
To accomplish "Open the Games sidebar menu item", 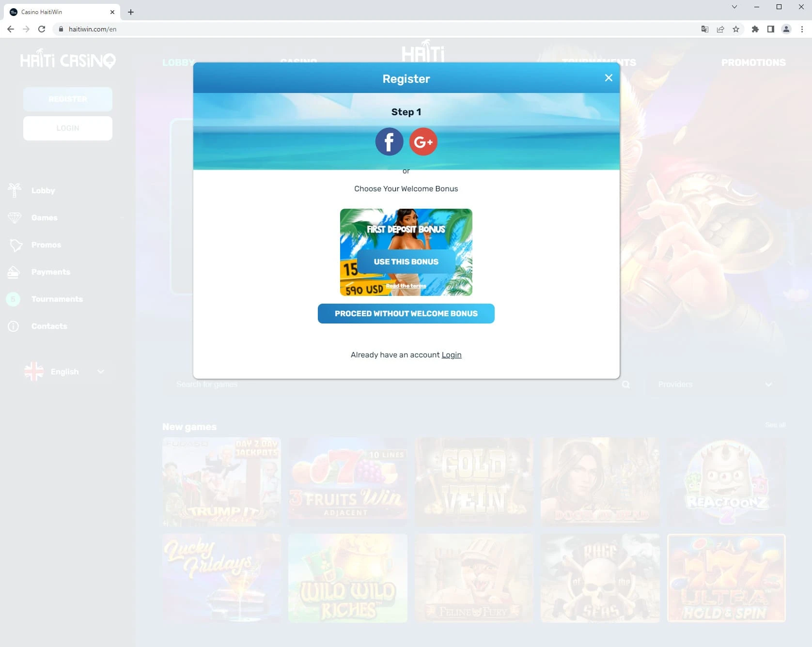I will tap(44, 218).
